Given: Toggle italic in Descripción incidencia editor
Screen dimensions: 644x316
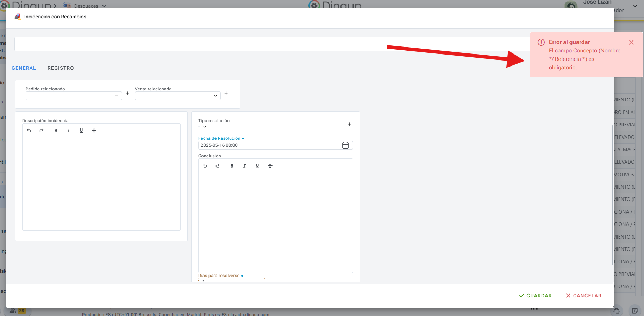Looking at the screenshot, I should click(x=69, y=131).
